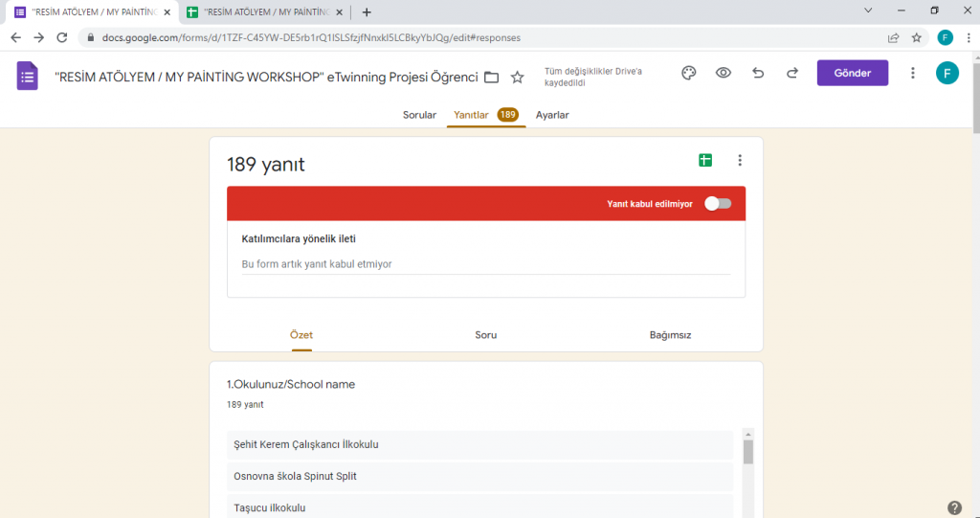Screen dimensions: 980x518
Task: Switch to the Ayarlar tab
Action: [552, 115]
